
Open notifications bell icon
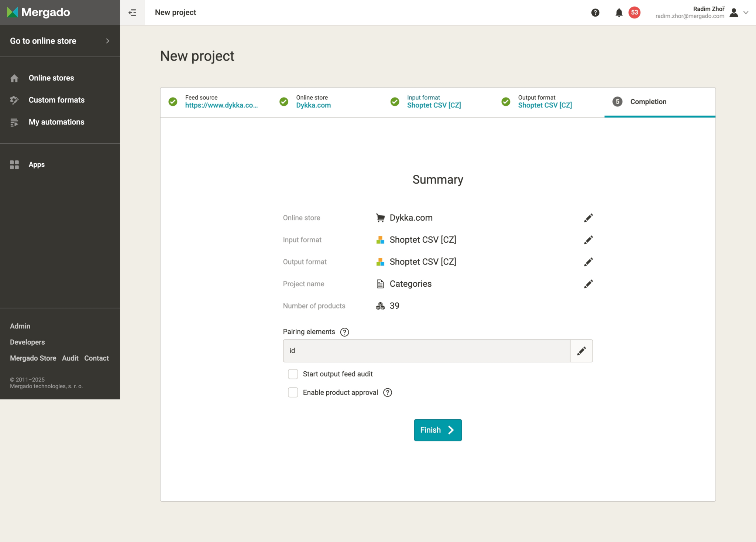619,13
